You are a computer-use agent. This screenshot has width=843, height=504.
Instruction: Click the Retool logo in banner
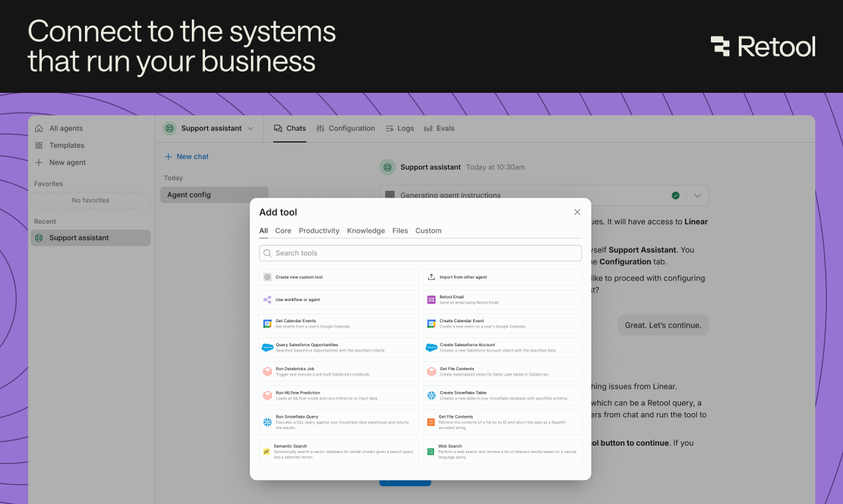pyautogui.click(x=763, y=46)
